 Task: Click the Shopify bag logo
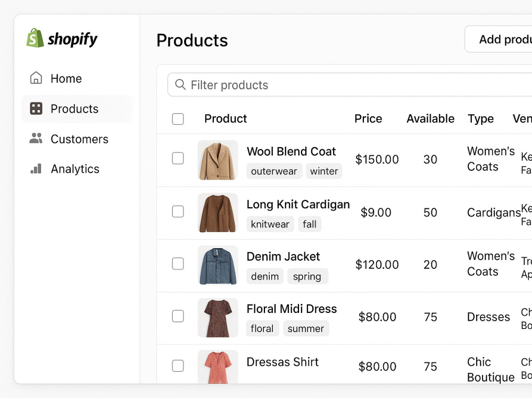point(35,38)
